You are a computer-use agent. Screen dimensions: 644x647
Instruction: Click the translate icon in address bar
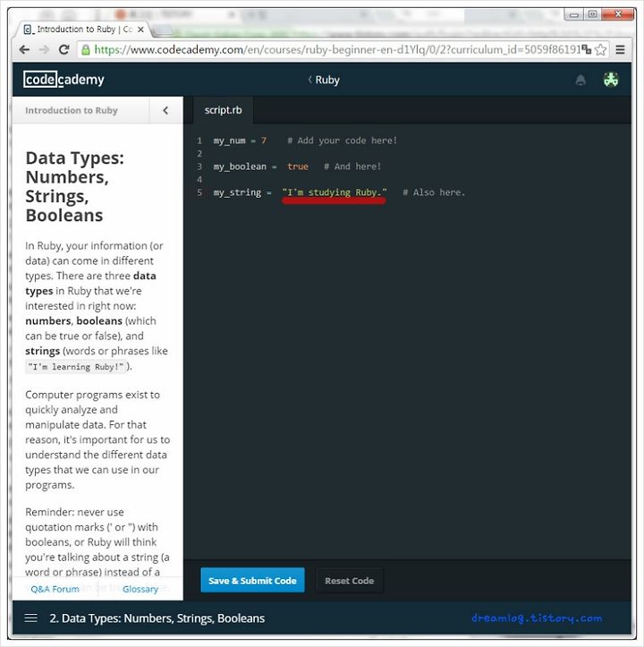pyautogui.click(x=586, y=49)
